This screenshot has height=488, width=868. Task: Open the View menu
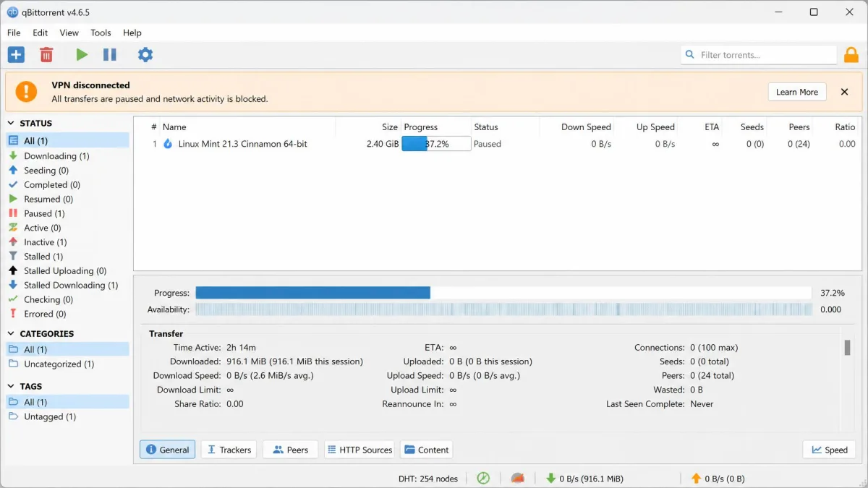tap(69, 33)
